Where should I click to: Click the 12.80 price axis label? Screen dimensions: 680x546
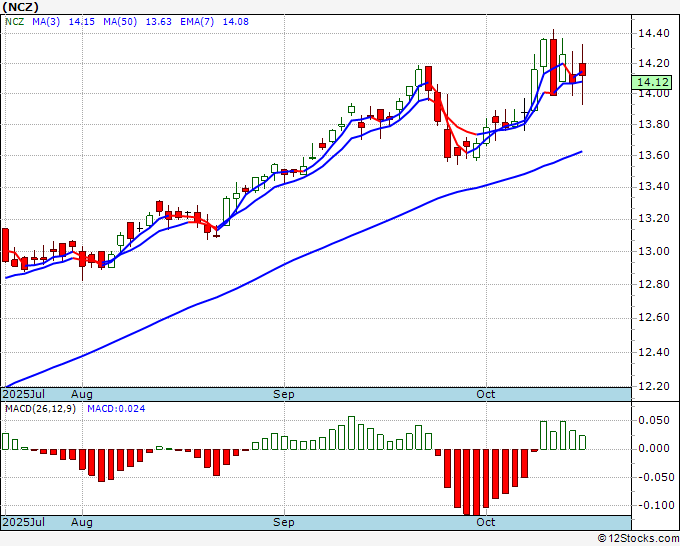(x=654, y=284)
